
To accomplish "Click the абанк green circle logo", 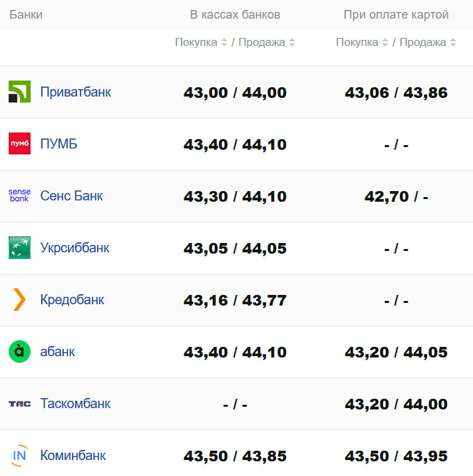I will [x=19, y=352].
